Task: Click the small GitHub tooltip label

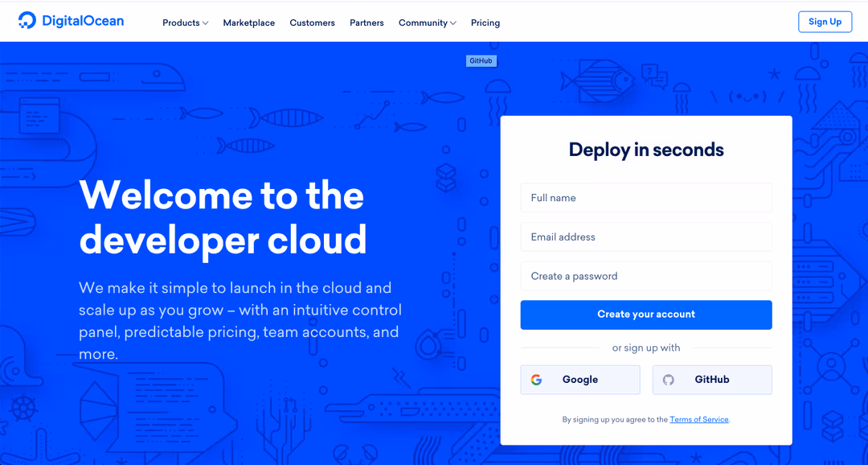Action: [x=481, y=61]
